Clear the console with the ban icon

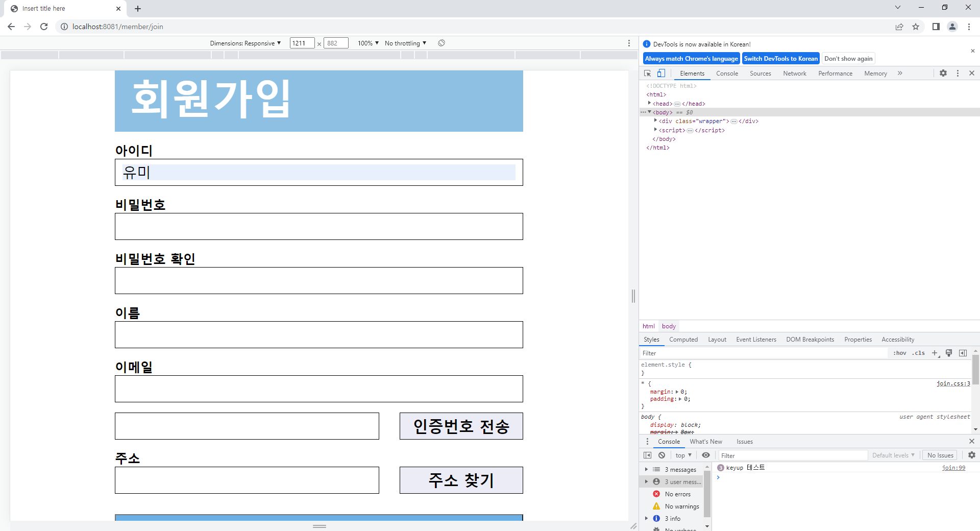661,455
